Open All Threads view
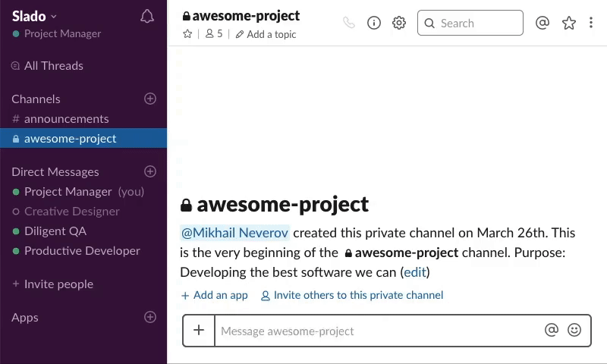607x364 pixels. (x=53, y=65)
